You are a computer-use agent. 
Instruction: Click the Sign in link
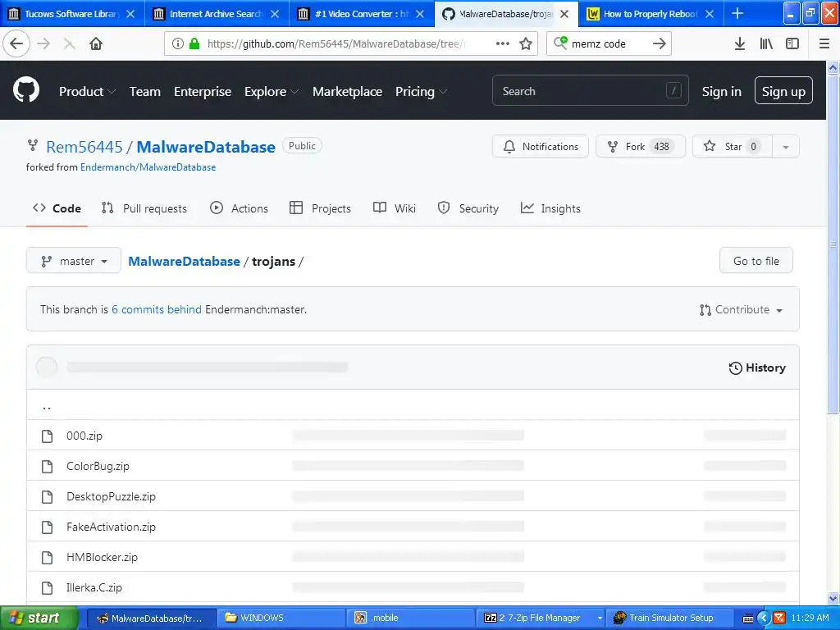(721, 92)
